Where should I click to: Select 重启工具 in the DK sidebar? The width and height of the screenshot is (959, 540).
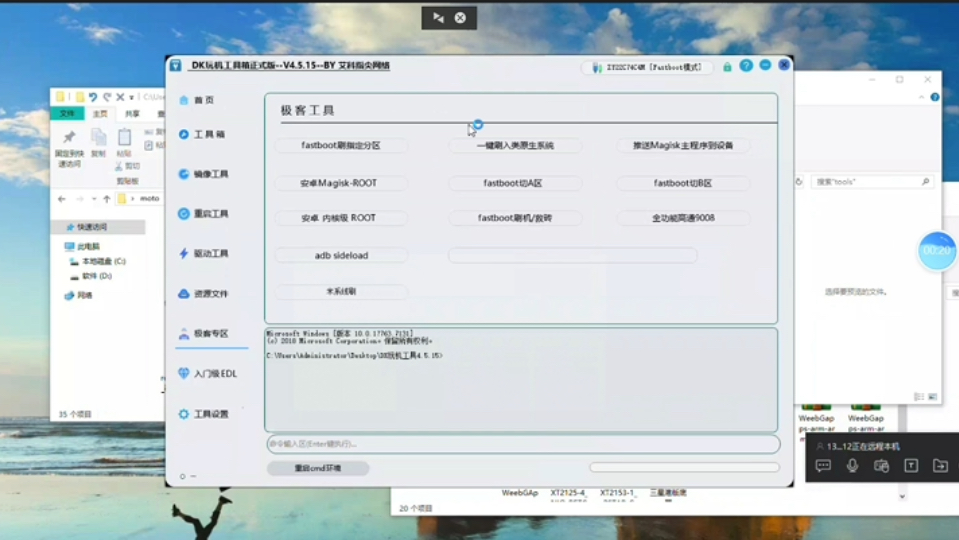[x=203, y=214]
